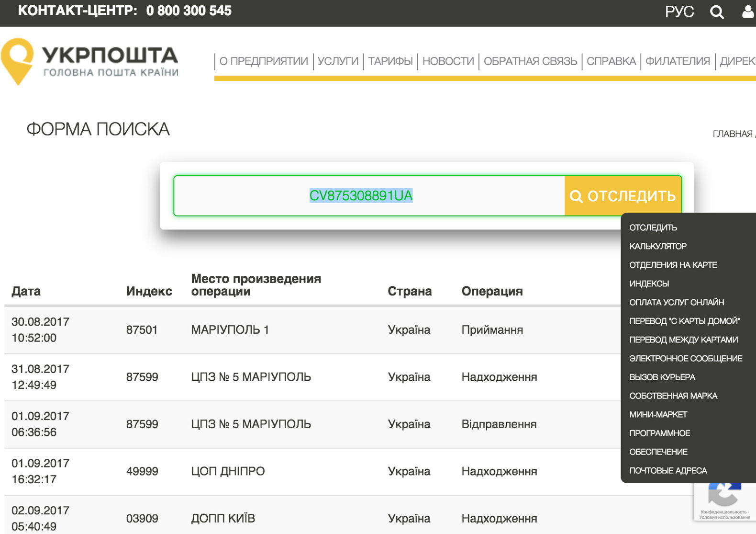
Task: Click the date 01.09.2017 16:32:17 cell
Action: (40, 471)
